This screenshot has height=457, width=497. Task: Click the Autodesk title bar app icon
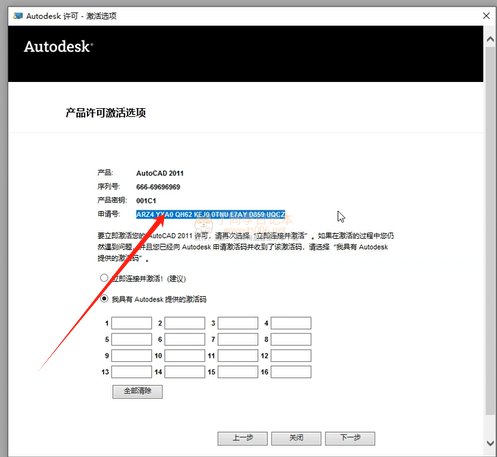18,16
